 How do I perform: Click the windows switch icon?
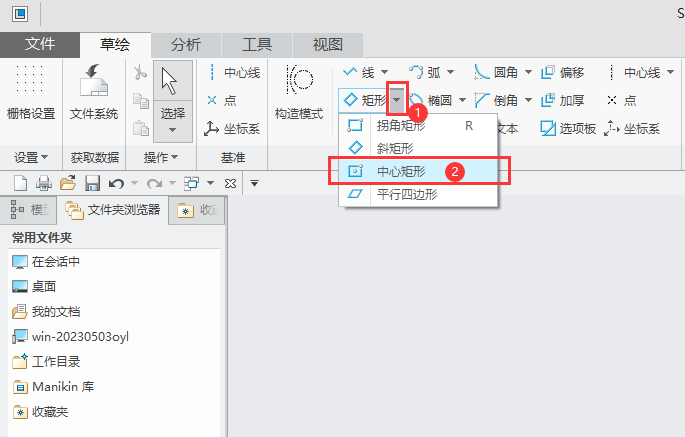click(x=191, y=183)
